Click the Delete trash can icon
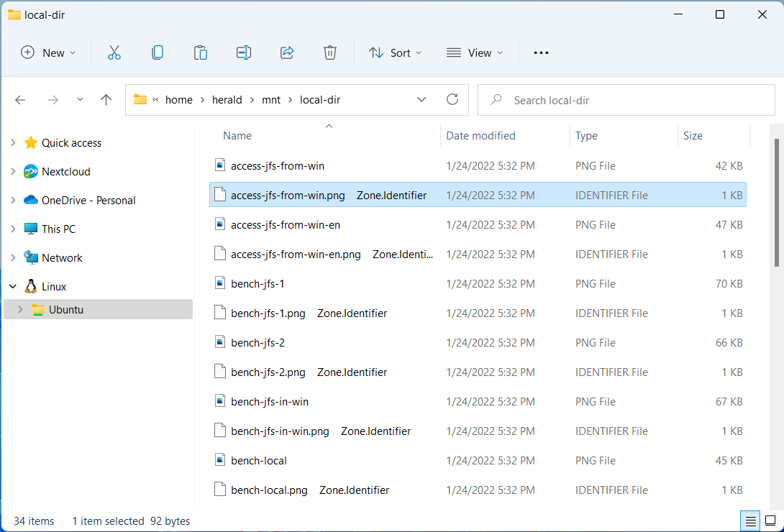This screenshot has height=532, width=784. 330,52
